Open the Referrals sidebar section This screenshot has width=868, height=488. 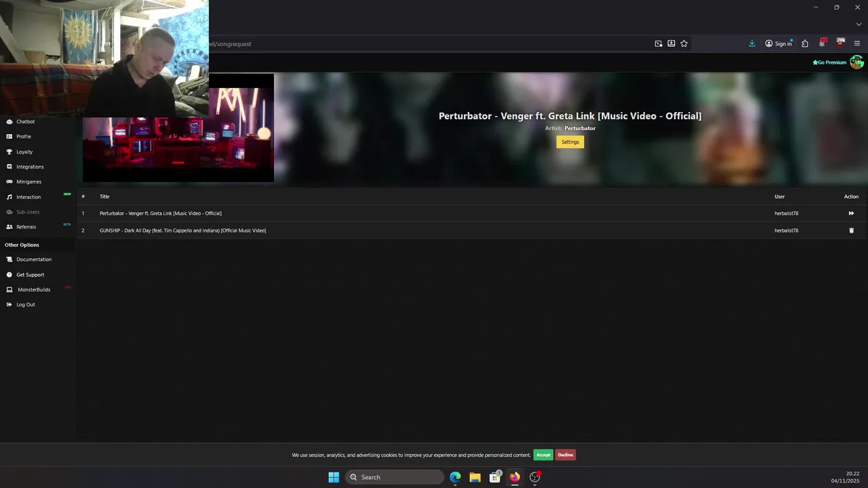point(26,227)
